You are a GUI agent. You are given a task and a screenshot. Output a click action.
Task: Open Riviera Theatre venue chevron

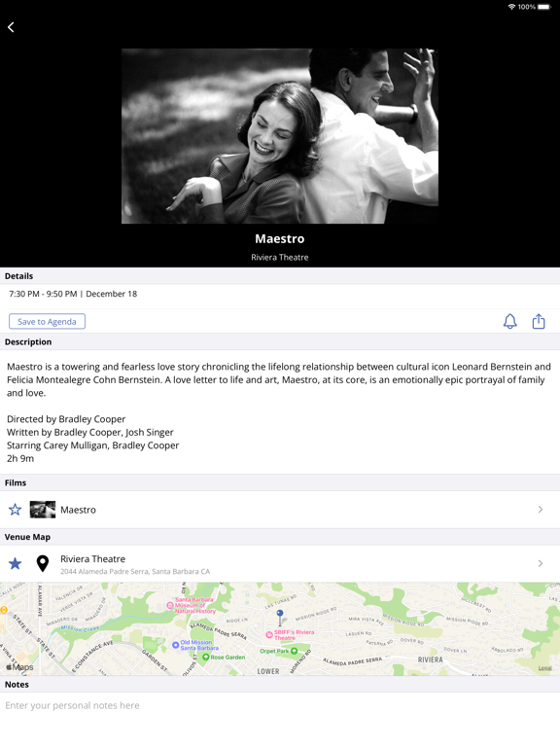tap(541, 563)
